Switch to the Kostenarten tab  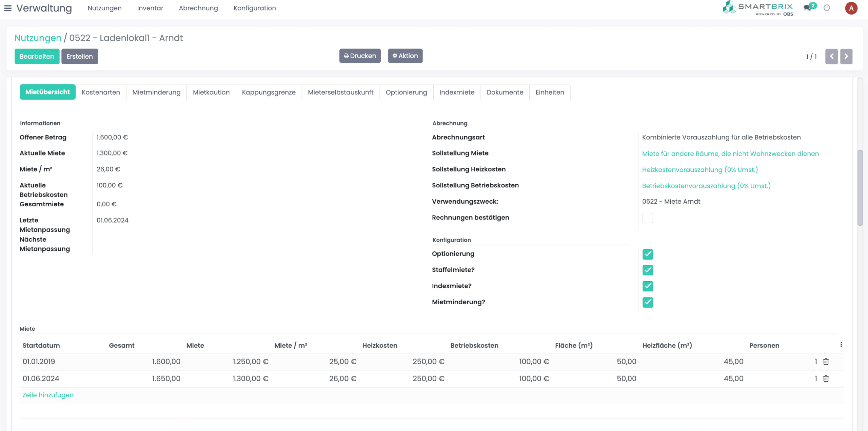(101, 92)
